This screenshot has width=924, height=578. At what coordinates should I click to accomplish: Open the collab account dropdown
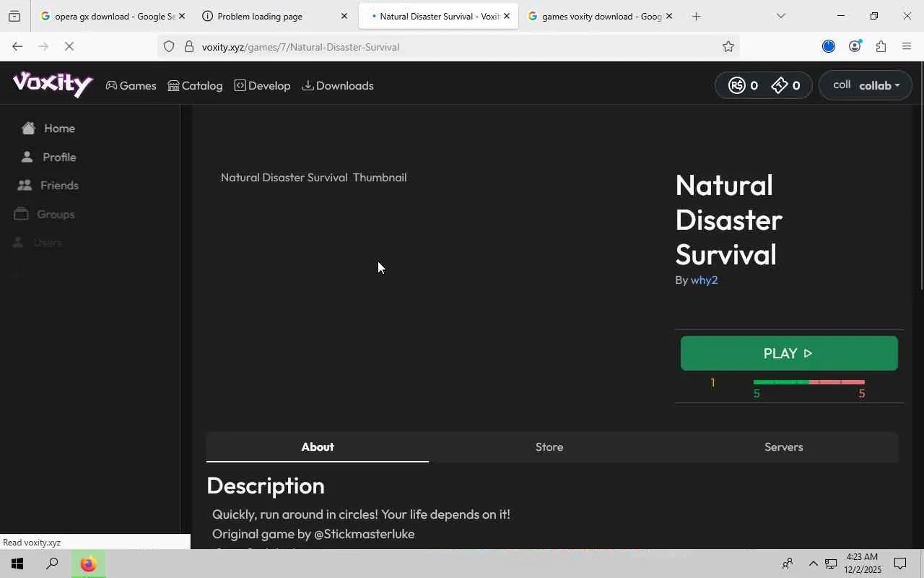pos(866,85)
